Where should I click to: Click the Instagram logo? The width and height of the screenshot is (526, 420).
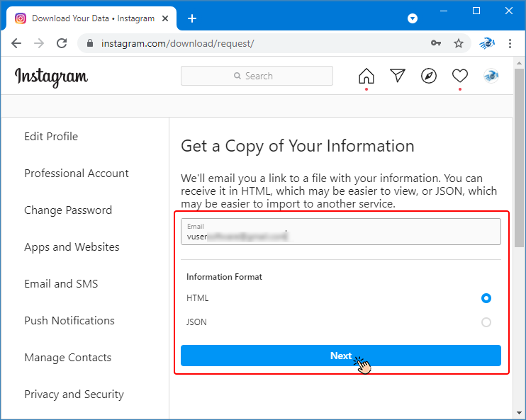[51, 77]
